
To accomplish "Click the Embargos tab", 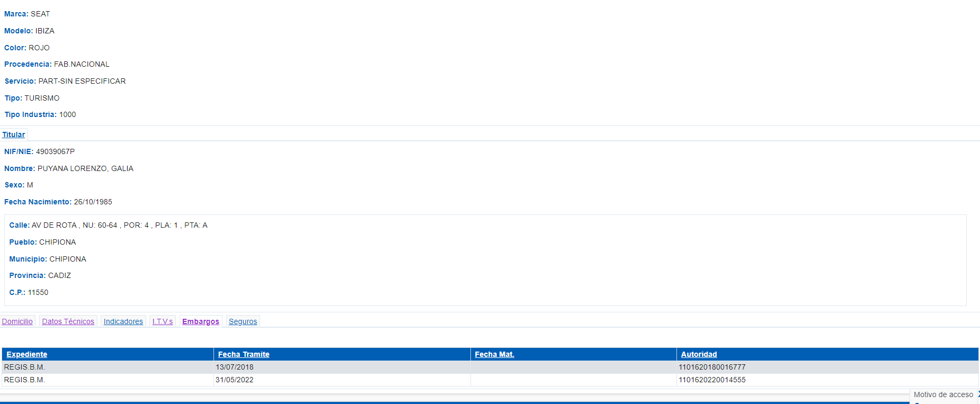I will coord(201,321).
